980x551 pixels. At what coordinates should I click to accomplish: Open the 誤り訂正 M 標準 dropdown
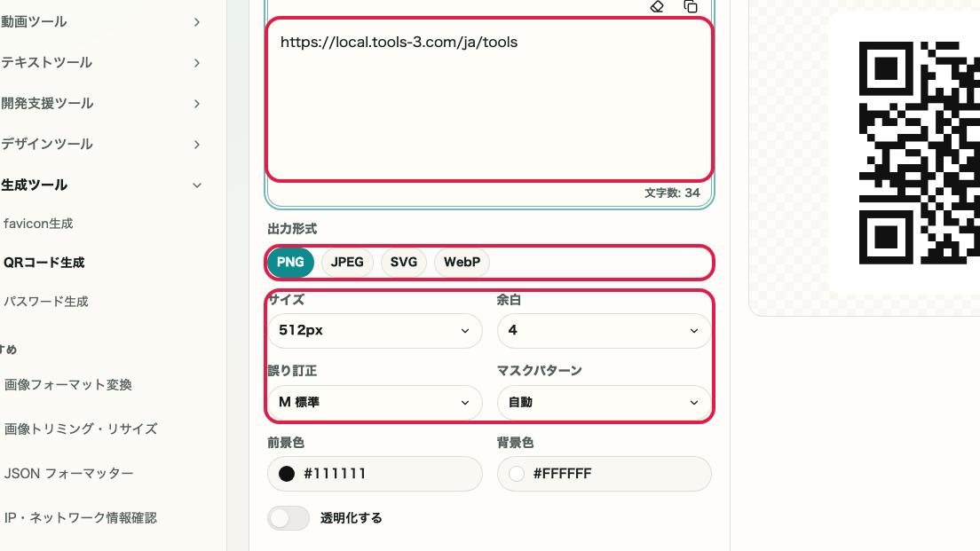(x=375, y=402)
